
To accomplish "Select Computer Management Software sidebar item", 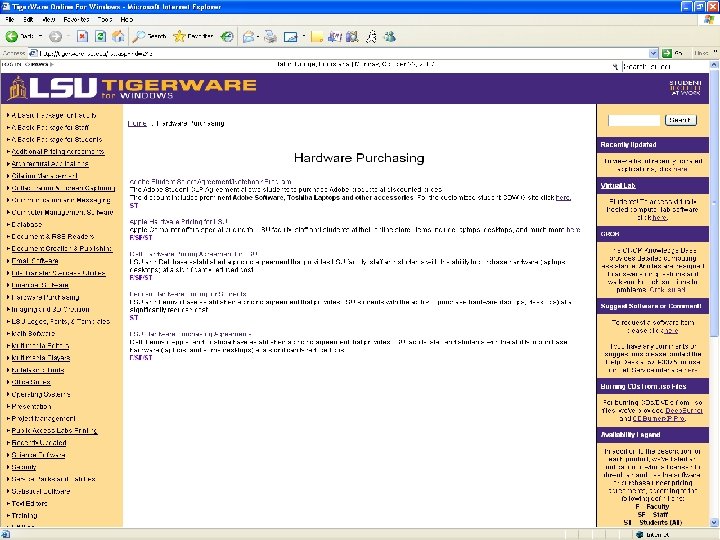I will tap(62, 212).
